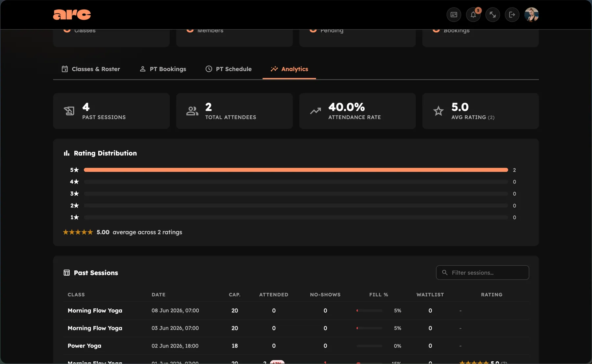Sort by WAITLIST column header
592x364 pixels.
point(430,295)
